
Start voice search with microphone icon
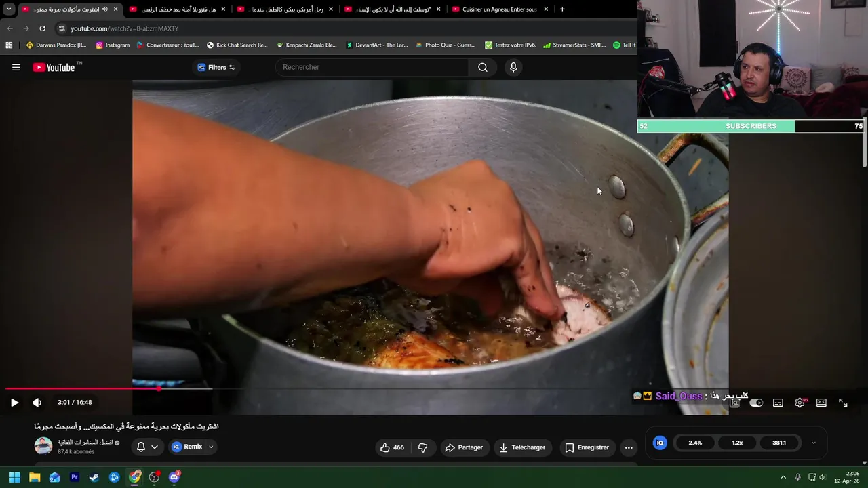(513, 67)
